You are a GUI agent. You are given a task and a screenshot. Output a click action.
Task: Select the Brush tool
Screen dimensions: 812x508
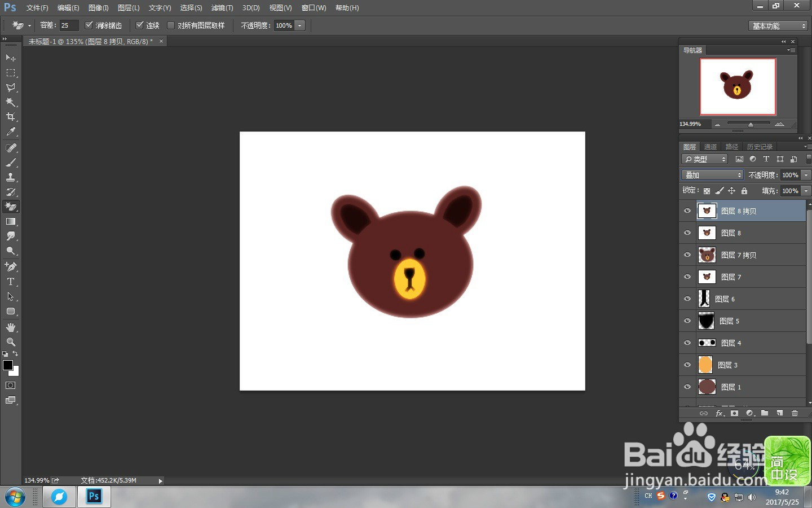pyautogui.click(x=11, y=162)
